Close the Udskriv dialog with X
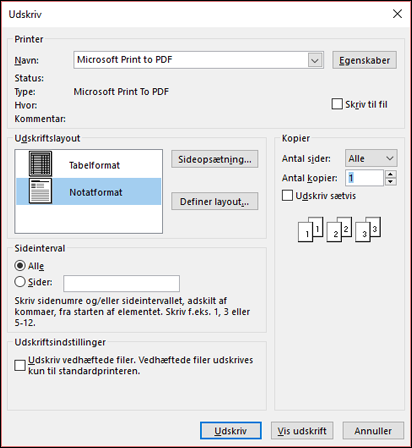412x448 pixels. [x=397, y=14]
